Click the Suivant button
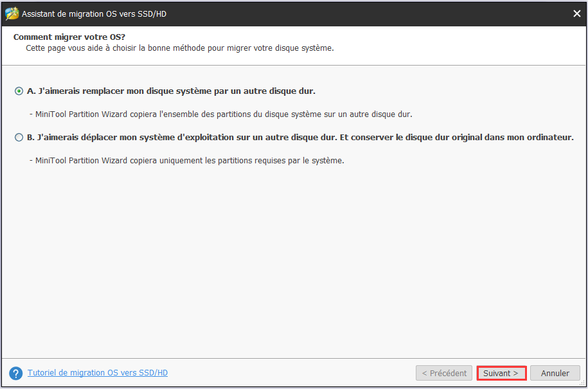Viewport: 588px width, 389px height. (x=501, y=373)
